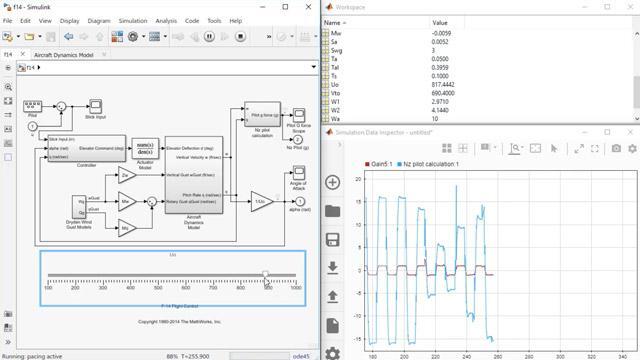
Task: Open the Diagram menu
Action: (x=99, y=21)
